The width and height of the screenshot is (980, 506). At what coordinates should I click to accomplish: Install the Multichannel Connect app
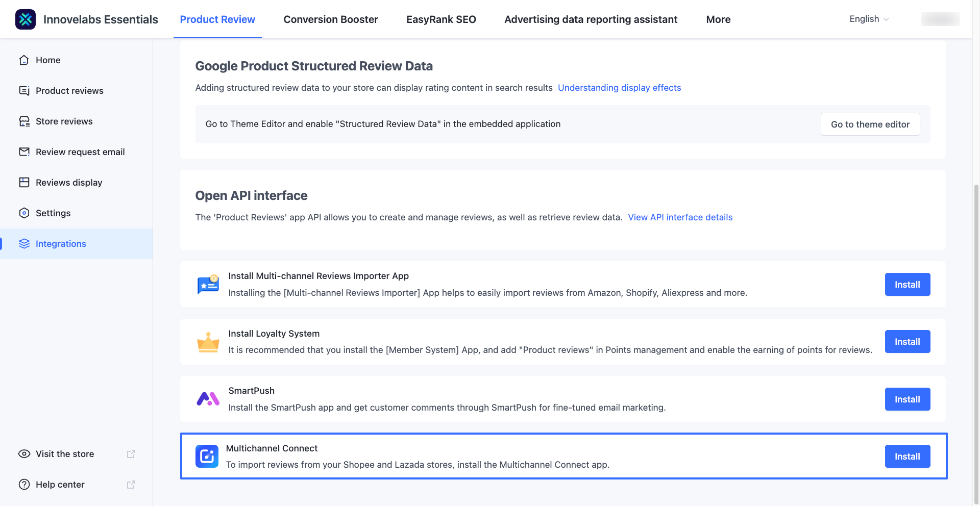pos(907,456)
